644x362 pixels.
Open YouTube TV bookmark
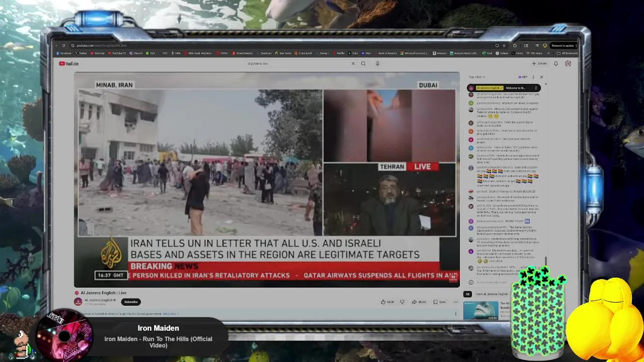point(117,53)
